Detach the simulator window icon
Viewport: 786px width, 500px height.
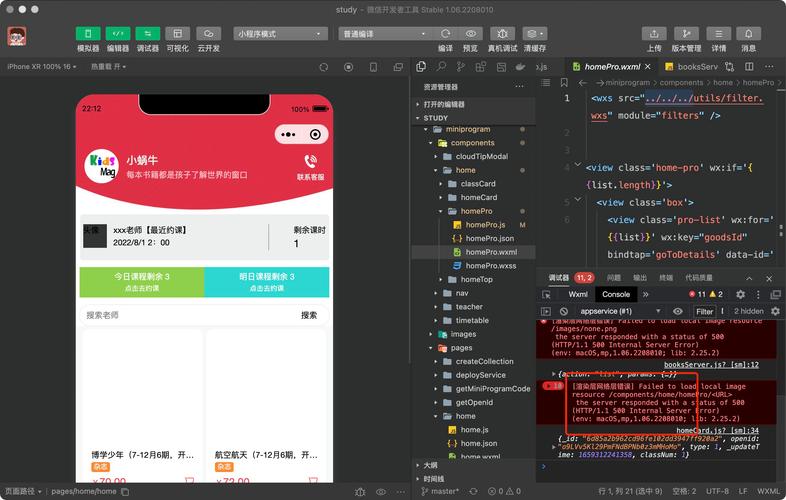click(398, 67)
